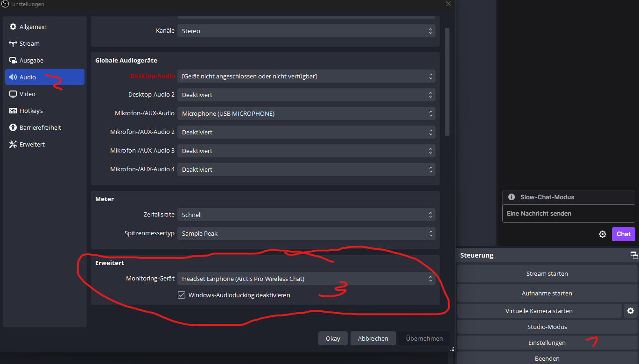The image size is (639, 364).
Task: Open chat settings gear icon
Action: tap(603, 234)
